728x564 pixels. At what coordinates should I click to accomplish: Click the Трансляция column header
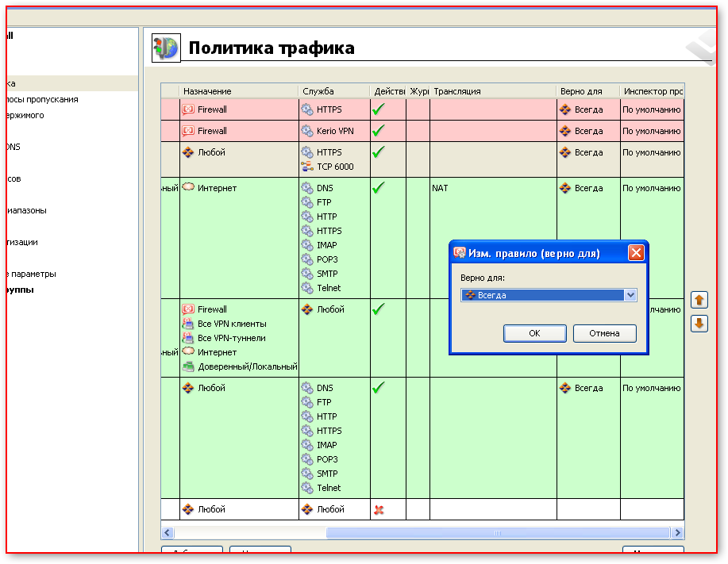click(493, 91)
